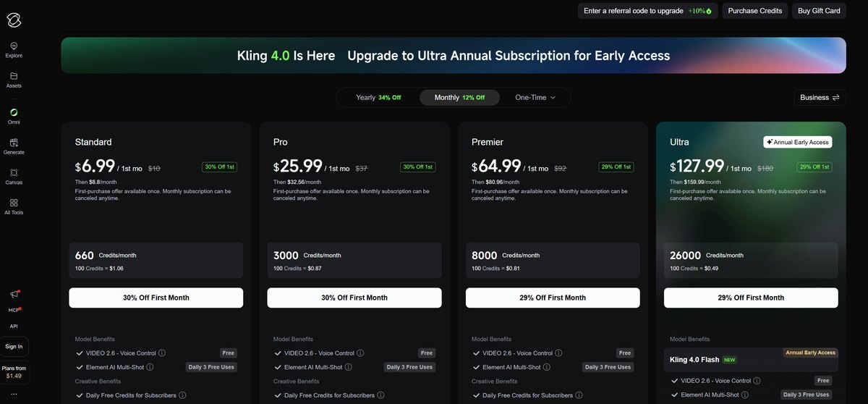This screenshot has height=404, width=868.
Task: Click 100 Credits = $0.49 text
Action: (x=695, y=269)
